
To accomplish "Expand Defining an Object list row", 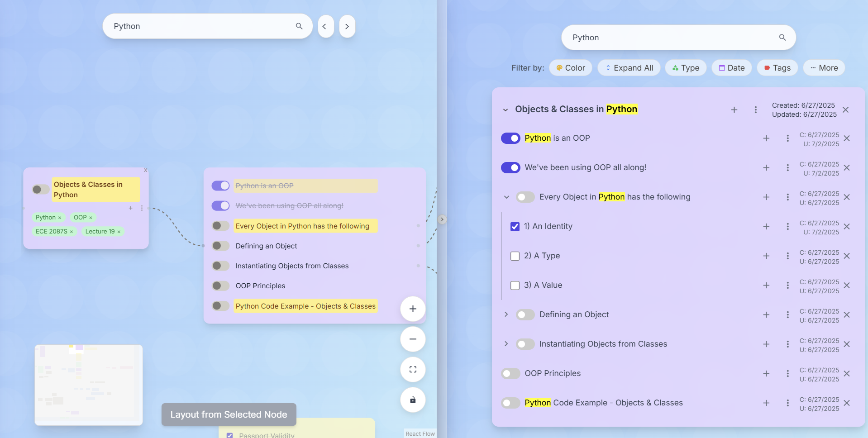I will tap(506, 314).
